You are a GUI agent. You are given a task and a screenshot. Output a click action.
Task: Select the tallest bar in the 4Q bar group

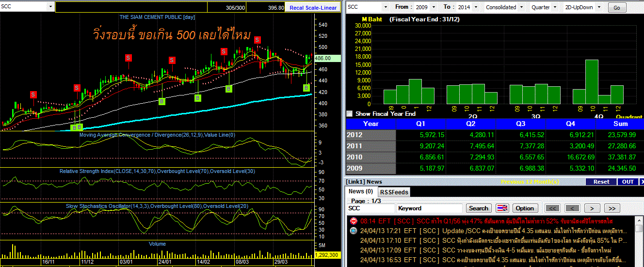pyautogui.click(x=591, y=81)
